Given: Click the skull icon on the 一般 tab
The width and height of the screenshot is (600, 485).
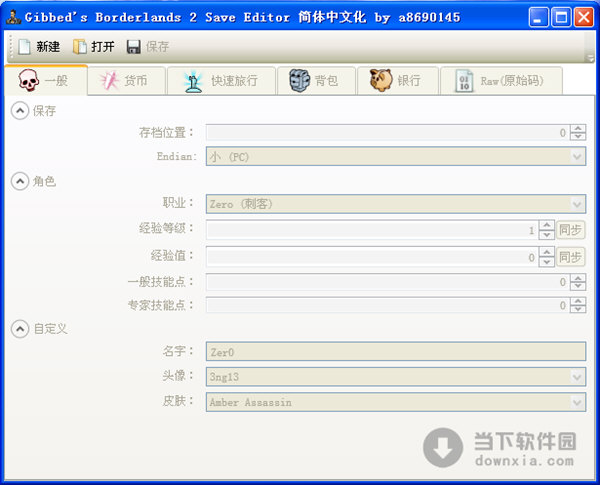Looking at the screenshot, I should click(x=29, y=80).
